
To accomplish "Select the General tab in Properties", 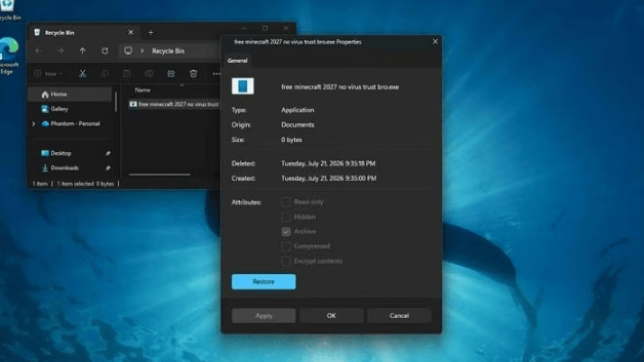I will 237,60.
